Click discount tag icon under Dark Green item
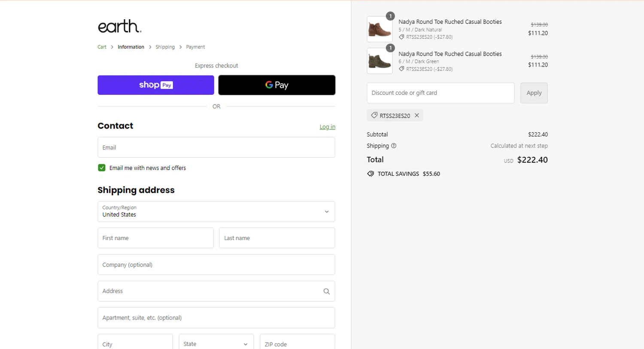644x349 pixels. (x=401, y=69)
